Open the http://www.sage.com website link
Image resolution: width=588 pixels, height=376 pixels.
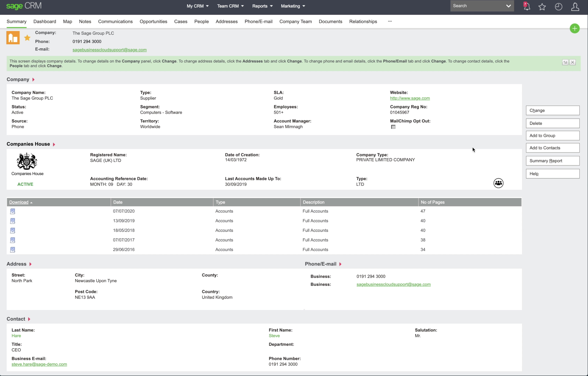(409, 98)
